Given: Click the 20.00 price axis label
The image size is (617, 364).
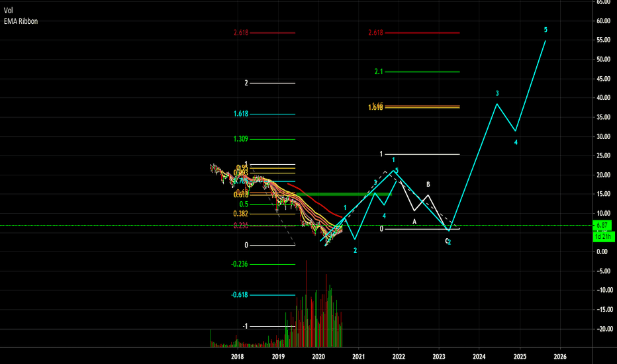Looking at the screenshot, I should [x=603, y=175].
